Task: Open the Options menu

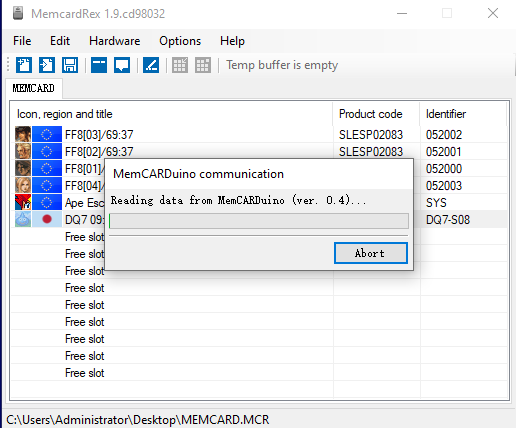Action: [180, 41]
